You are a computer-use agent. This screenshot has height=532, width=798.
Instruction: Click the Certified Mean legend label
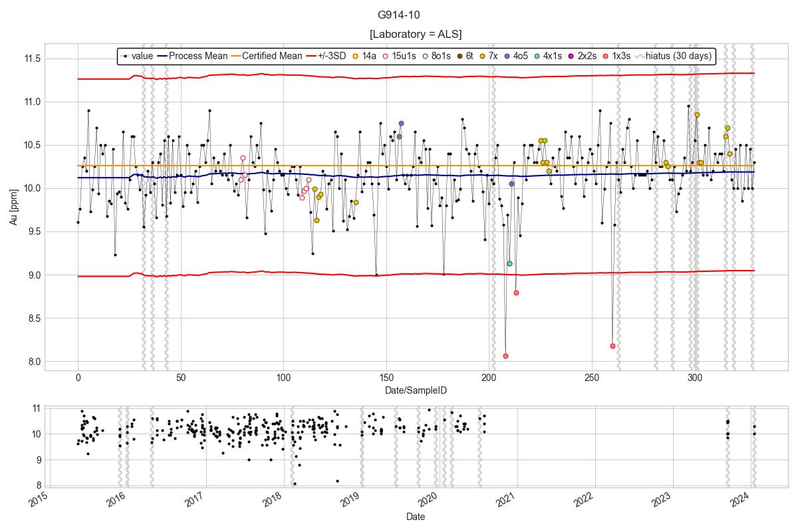coord(272,57)
